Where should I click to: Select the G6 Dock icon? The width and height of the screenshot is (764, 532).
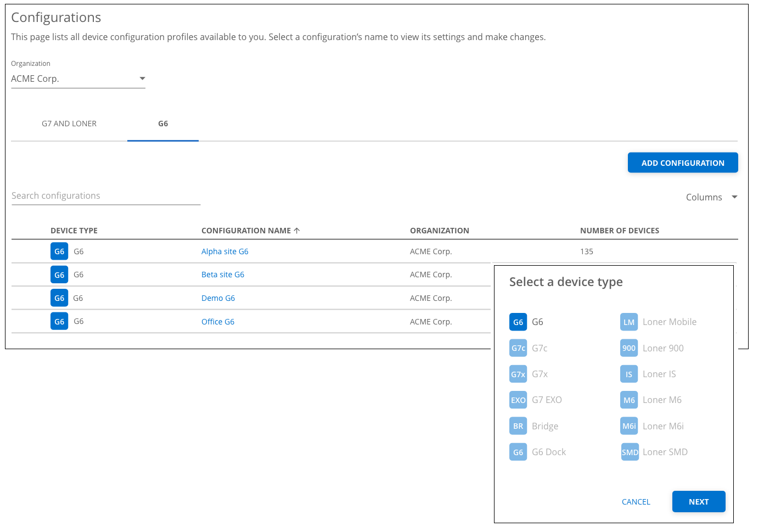point(518,452)
